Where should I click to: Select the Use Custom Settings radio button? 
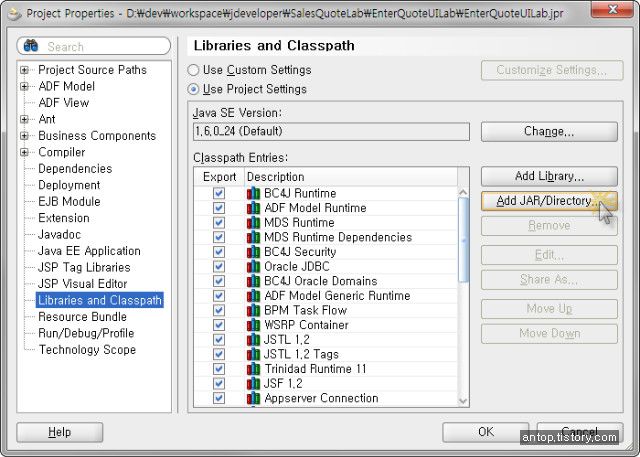(193, 70)
